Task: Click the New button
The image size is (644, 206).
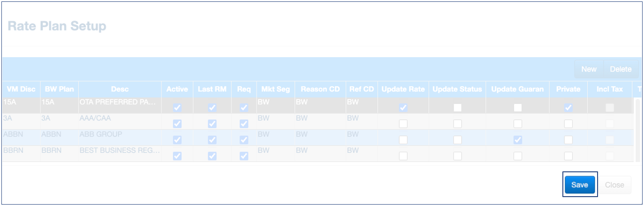Action: click(x=589, y=69)
